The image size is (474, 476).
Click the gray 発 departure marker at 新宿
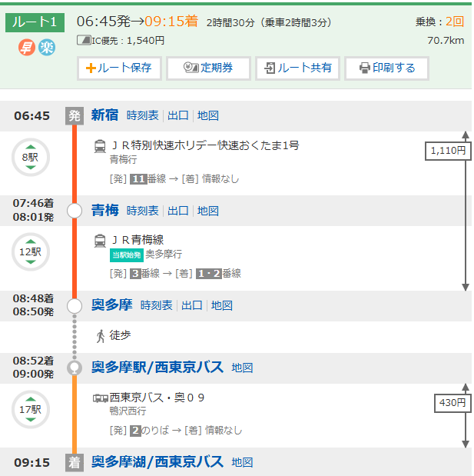[75, 115]
